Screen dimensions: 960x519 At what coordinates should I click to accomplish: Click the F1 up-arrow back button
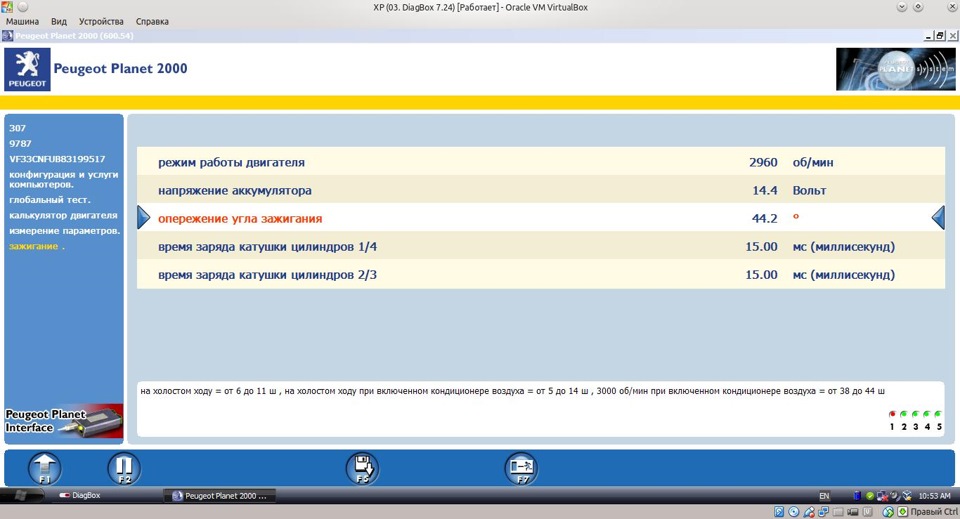(x=45, y=469)
